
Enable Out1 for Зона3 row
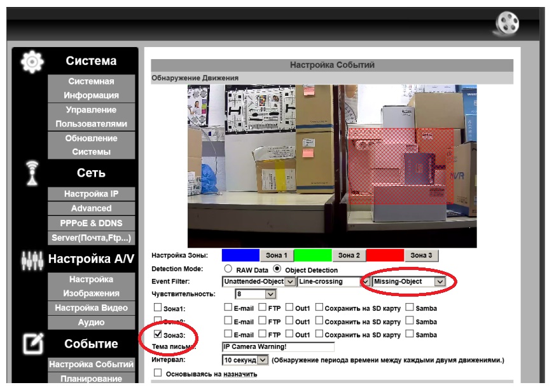tap(289, 334)
